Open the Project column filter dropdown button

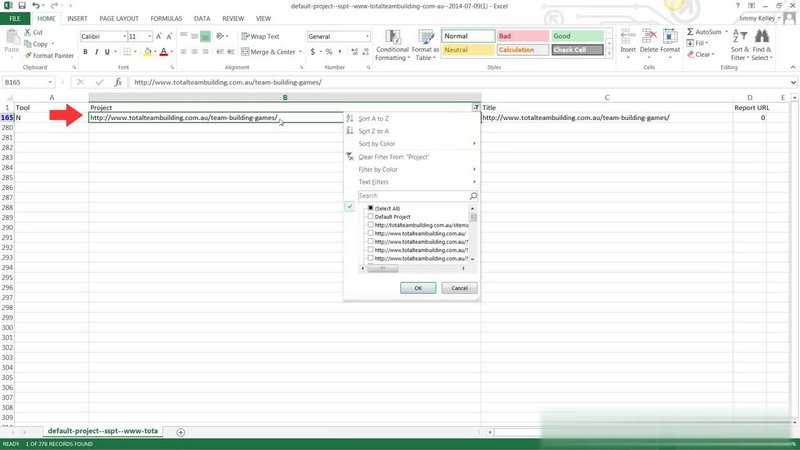(476, 107)
